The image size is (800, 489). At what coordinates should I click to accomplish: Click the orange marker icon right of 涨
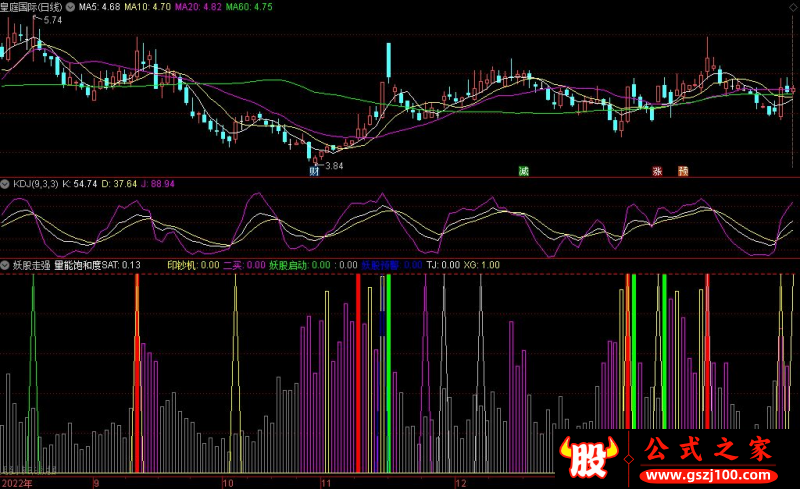[x=683, y=171]
